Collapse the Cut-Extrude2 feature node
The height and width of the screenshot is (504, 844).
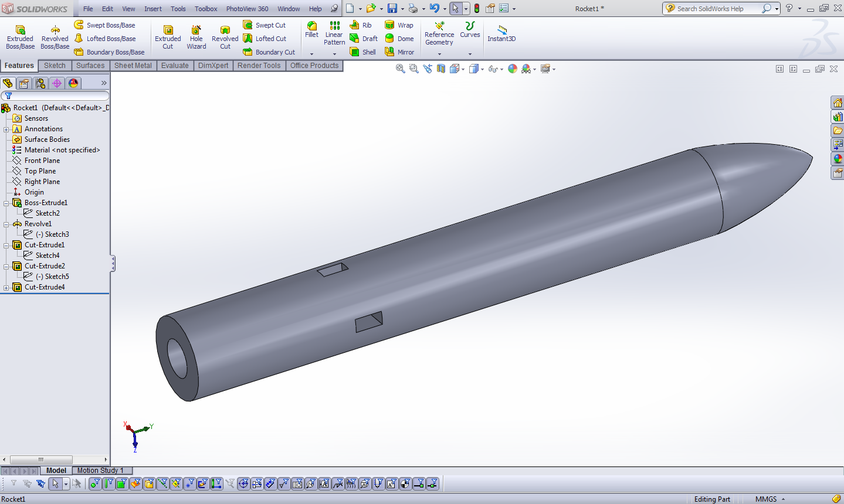pyautogui.click(x=6, y=267)
